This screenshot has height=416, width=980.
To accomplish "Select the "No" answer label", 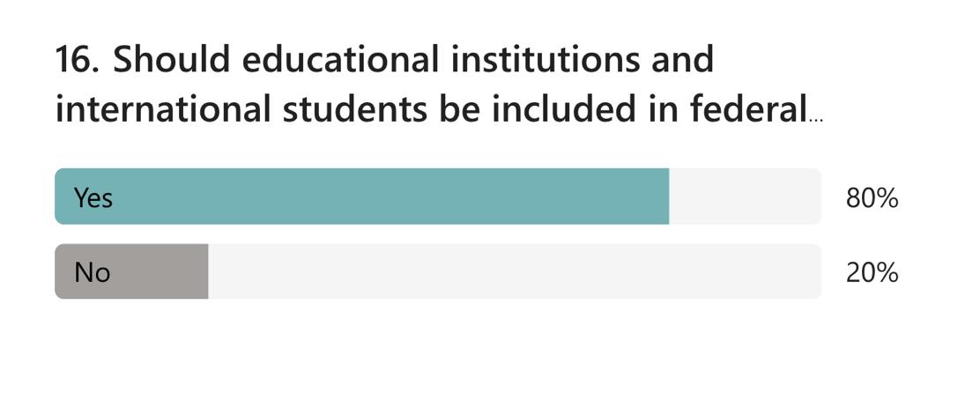I will tap(93, 272).
